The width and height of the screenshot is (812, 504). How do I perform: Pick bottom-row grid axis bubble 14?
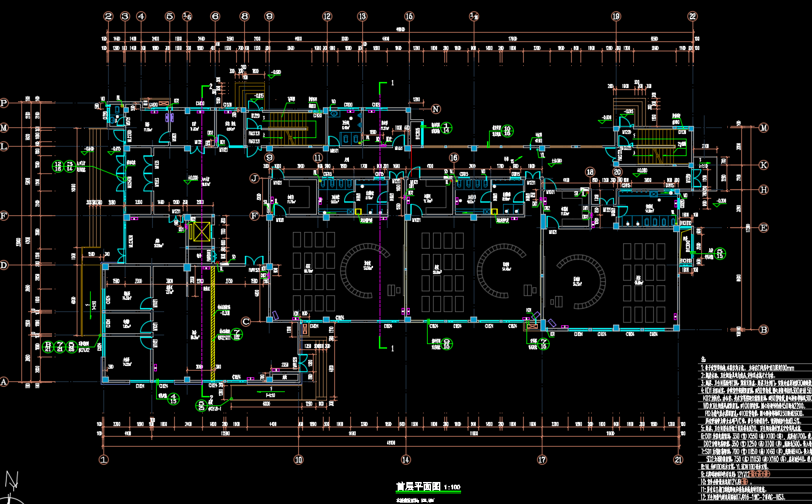405,459
